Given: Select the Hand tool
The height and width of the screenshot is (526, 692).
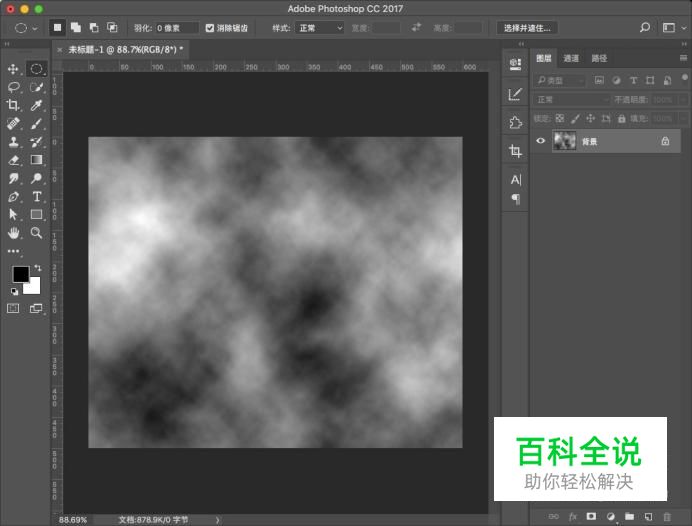Looking at the screenshot, I should point(13,232).
